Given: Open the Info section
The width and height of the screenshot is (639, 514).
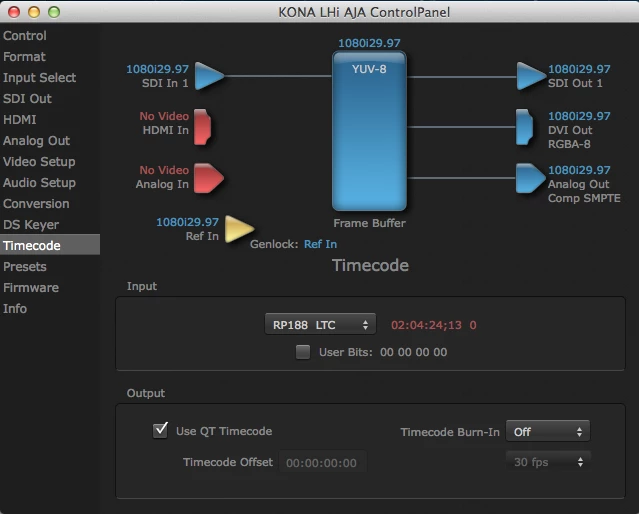Looking at the screenshot, I should tap(50, 309).
